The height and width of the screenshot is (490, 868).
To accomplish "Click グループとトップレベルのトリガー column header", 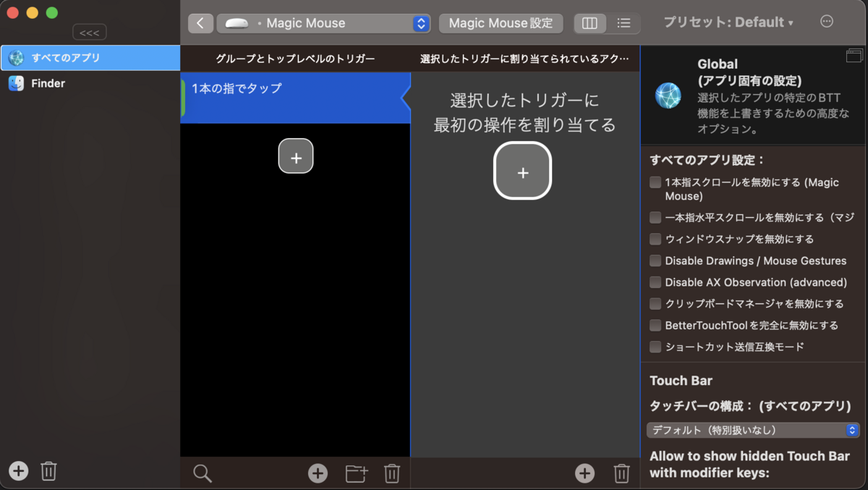I will point(295,58).
